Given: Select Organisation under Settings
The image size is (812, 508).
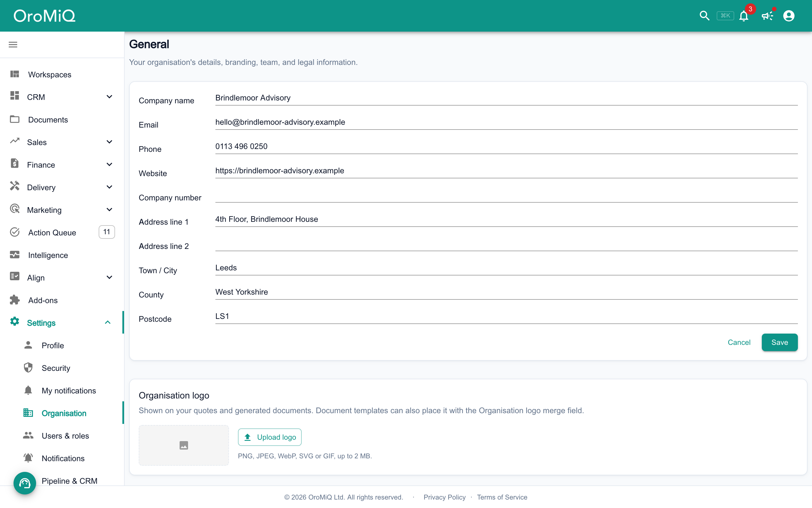Looking at the screenshot, I should [62, 413].
